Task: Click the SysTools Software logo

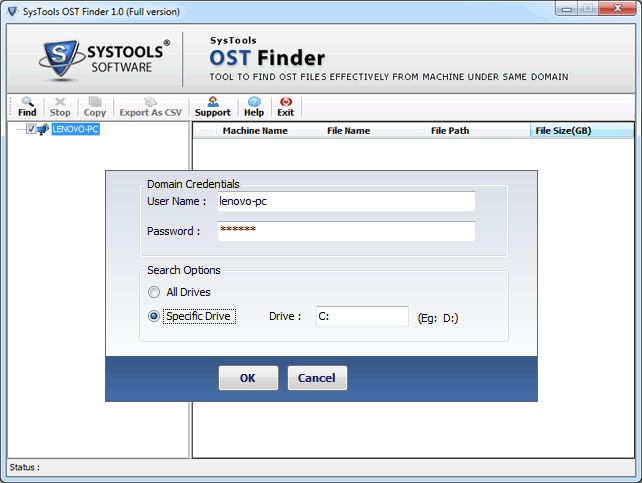Action: (104, 59)
